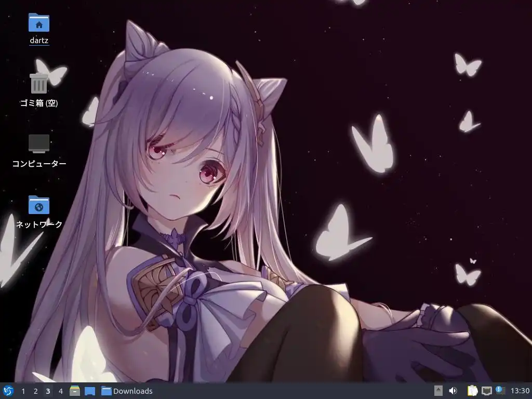Image resolution: width=532 pixels, height=399 pixels.
Task: Select the ネットワーク folder icon
Action: click(x=38, y=205)
